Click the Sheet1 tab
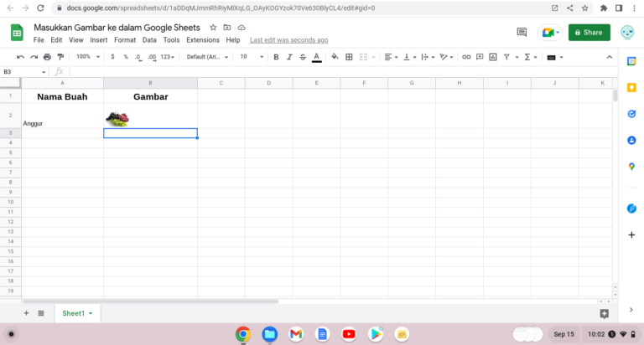 tap(77, 313)
